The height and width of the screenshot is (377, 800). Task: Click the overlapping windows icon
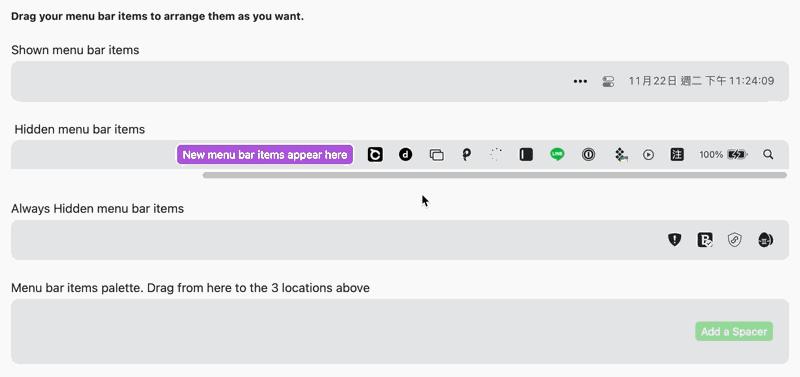pyautogui.click(x=436, y=155)
